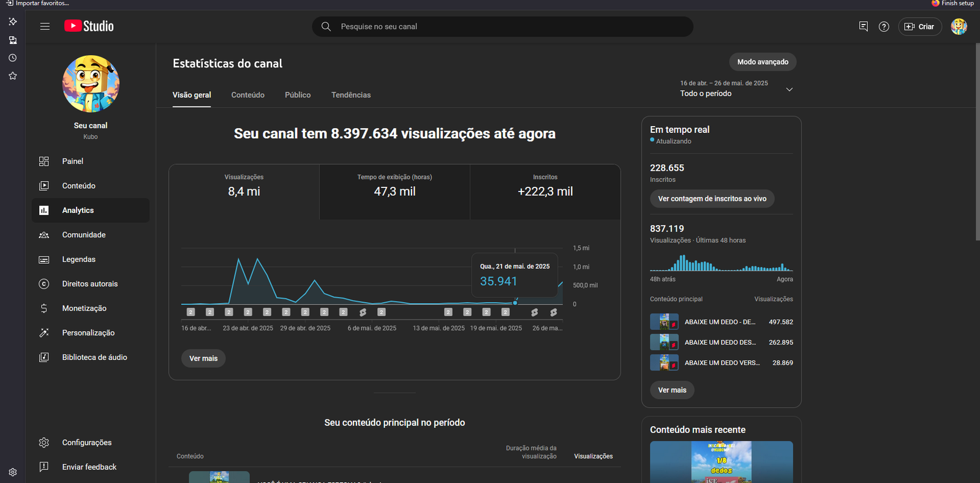Click the channel profile picture Kubo
This screenshot has height=483, width=980.
click(x=91, y=84)
